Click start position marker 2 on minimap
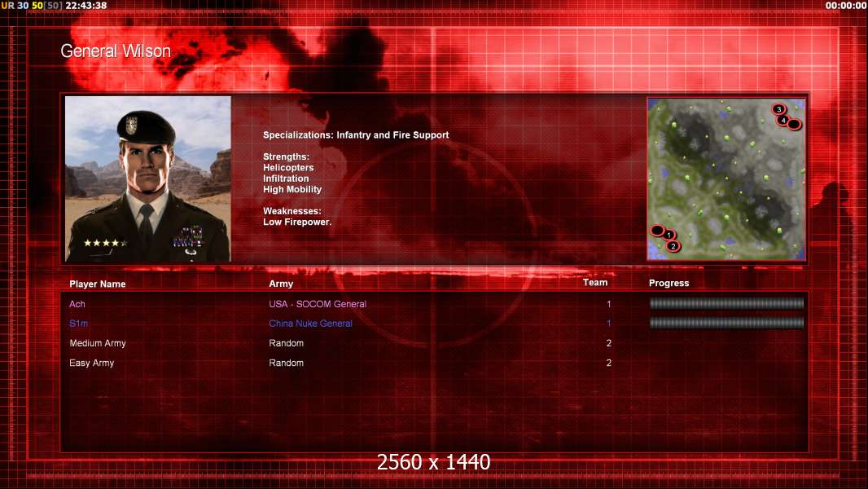Screen dimensions: 868x489 click(673, 246)
